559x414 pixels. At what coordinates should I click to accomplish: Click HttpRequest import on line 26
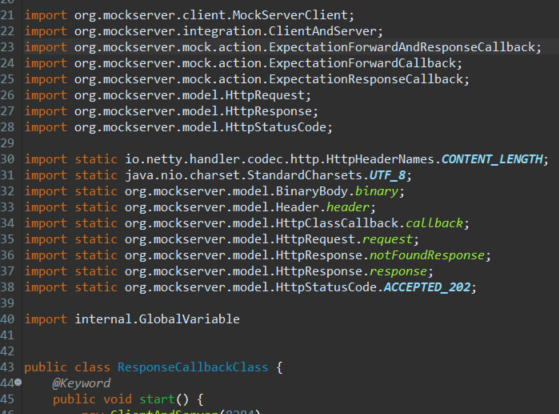[x=265, y=96]
